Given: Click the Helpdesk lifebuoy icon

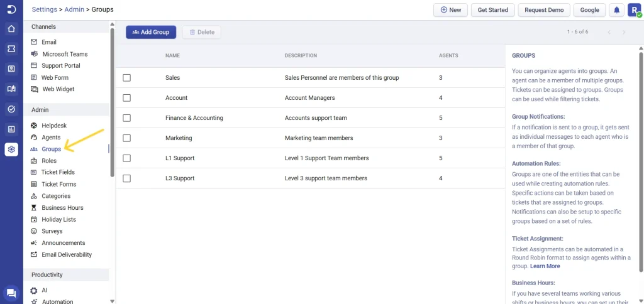Looking at the screenshot, I should click(x=34, y=126).
